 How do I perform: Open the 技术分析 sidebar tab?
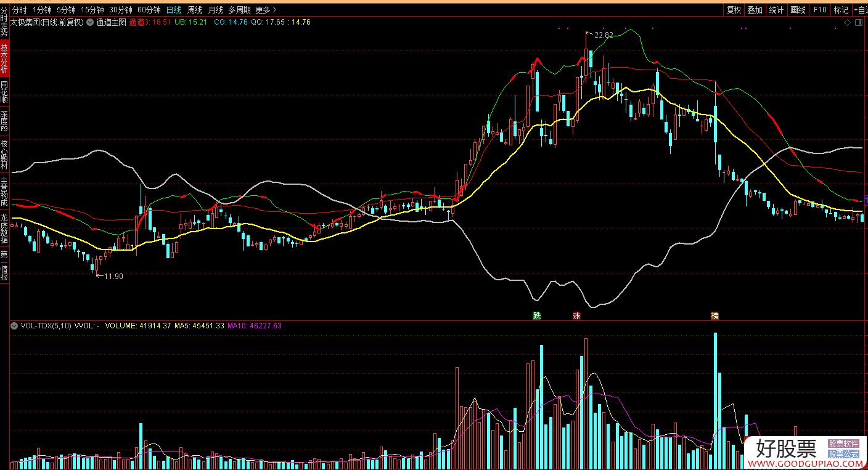tap(4, 59)
